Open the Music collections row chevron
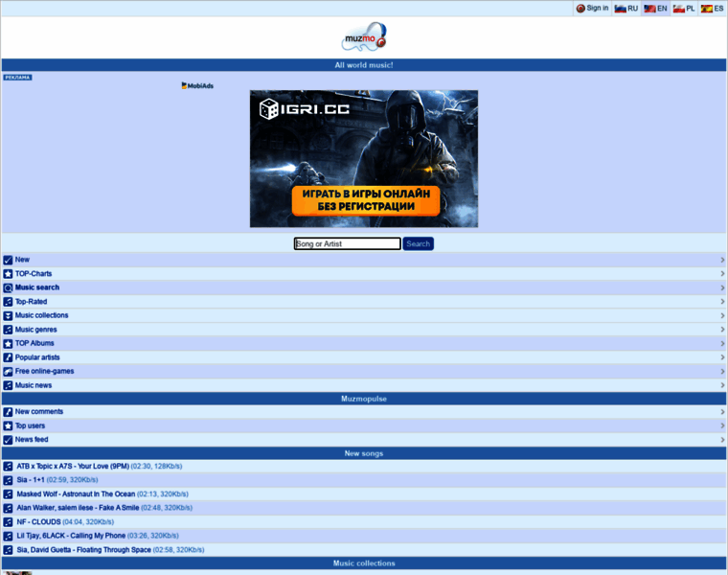The width and height of the screenshot is (728, 575). point(722,315)
